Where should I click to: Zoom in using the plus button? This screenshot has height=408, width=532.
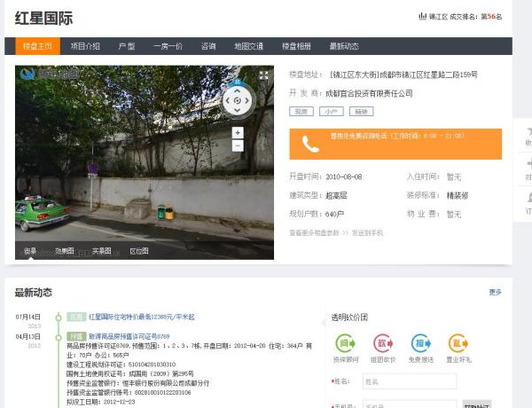tap(237, 132)
